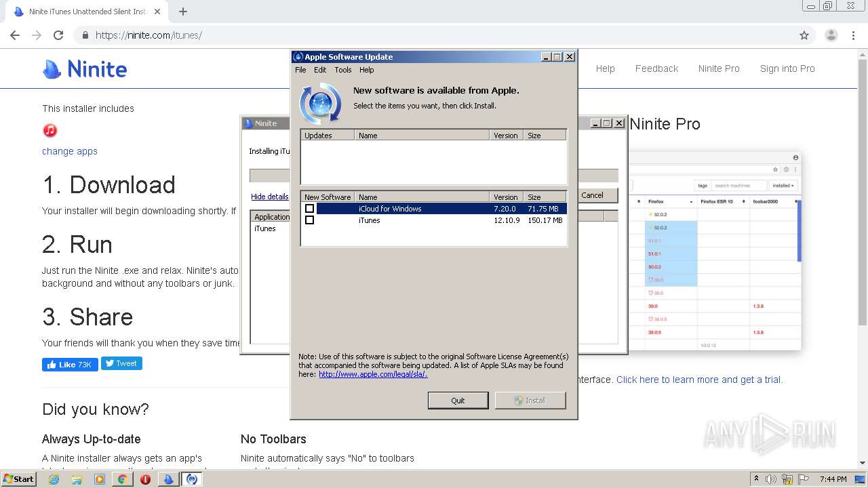Click the Updates column header
The image size is (868, 488).
point(328,136)
